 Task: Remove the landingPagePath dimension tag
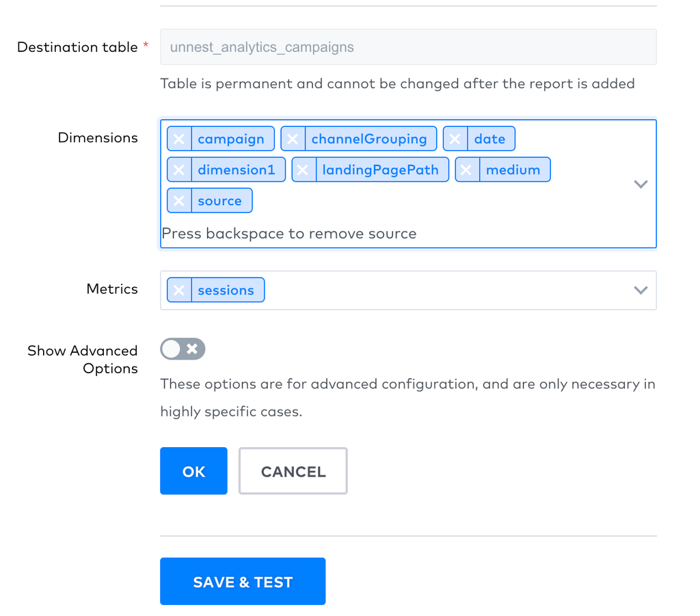coord(304,170)
